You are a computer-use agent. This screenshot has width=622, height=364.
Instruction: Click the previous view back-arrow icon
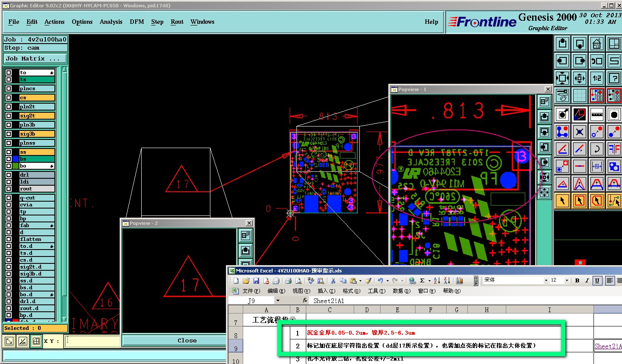coord(597,61)
